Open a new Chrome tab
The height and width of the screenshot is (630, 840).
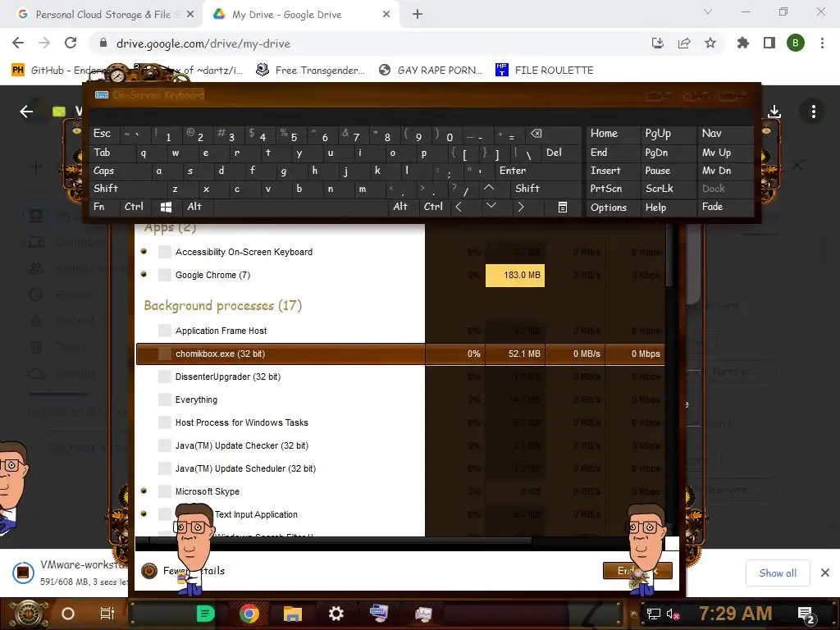click(418, 15)
